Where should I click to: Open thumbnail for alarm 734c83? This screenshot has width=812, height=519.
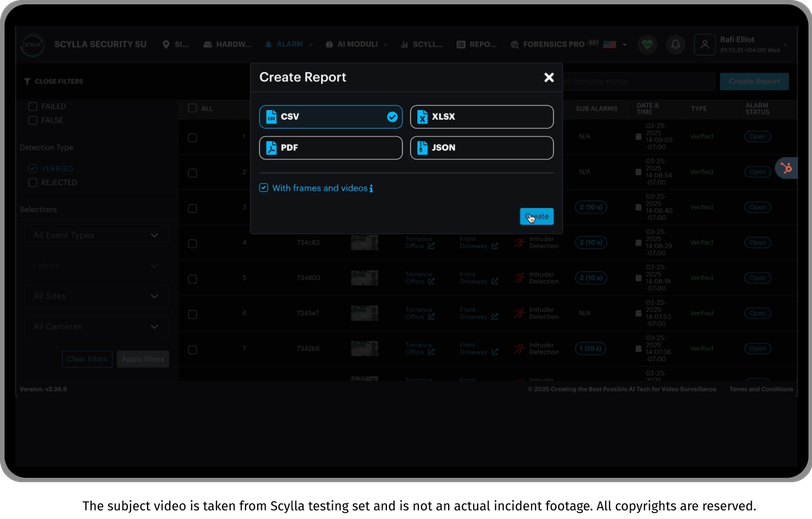365,242
